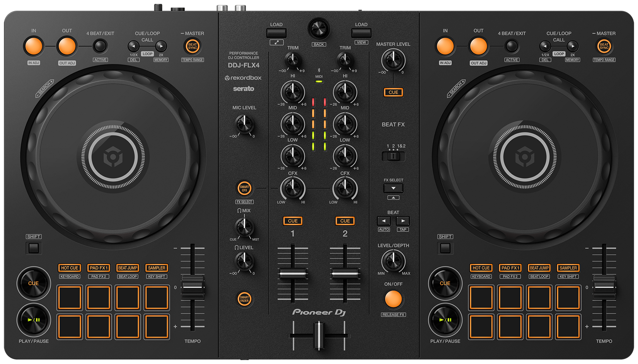Tap left deck loop 2X arrow

[x=161, y=46]
